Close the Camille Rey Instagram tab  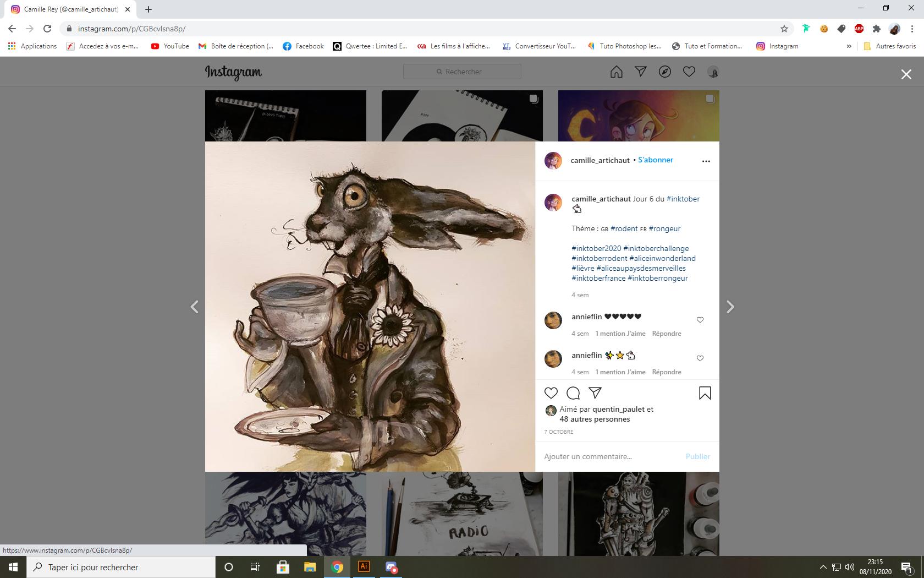pyautogui.click(x=128, y=9)
